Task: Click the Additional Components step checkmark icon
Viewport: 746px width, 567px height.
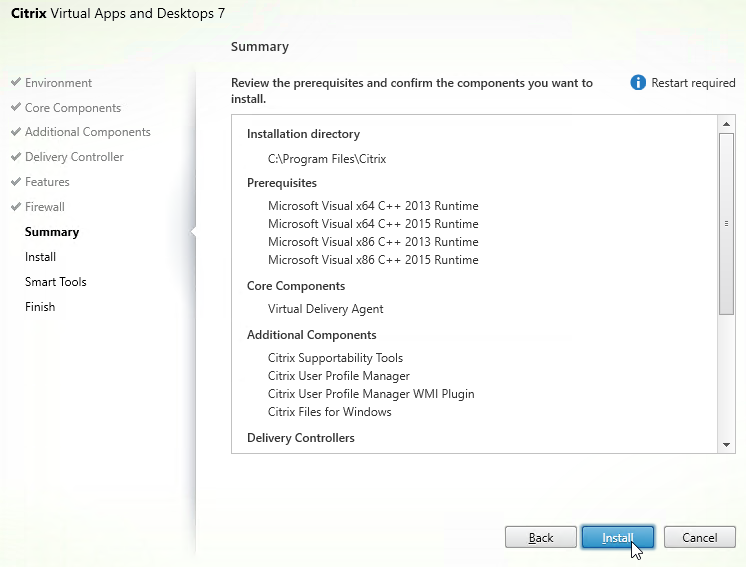Action: pyautogui.click(x=16, y=131)
